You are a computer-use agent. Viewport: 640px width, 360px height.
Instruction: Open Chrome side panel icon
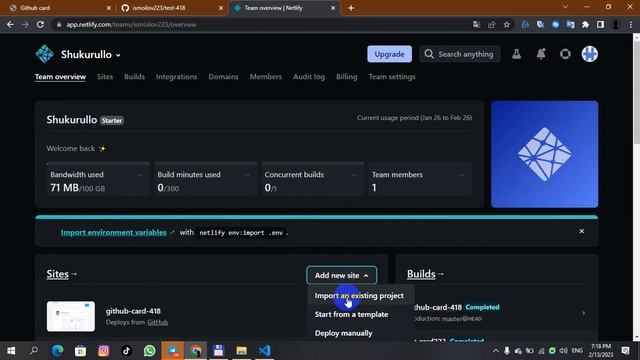point(600,24)
